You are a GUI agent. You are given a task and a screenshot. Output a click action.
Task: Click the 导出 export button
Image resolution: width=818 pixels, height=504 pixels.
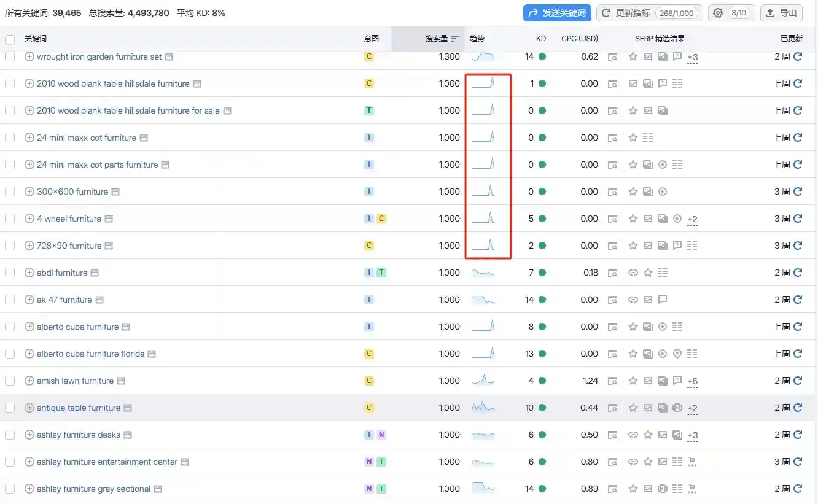click(x=781, y=13)
